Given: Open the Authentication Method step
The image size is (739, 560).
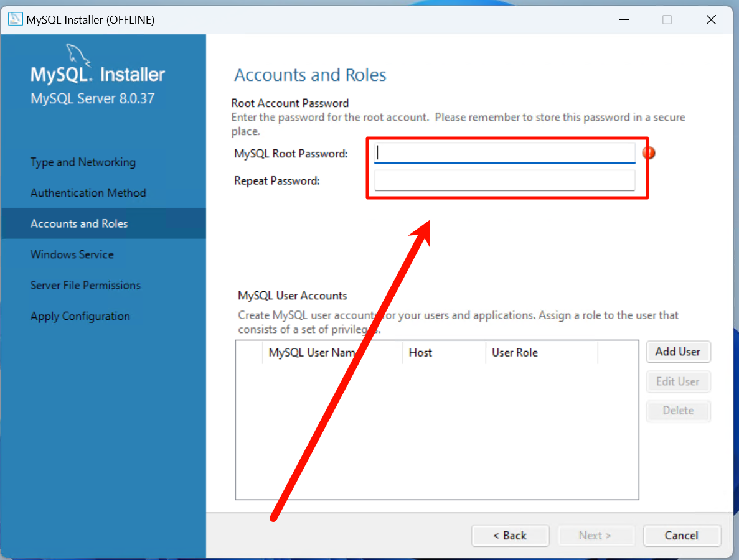Looking at the screenshot, I should 88,193.
